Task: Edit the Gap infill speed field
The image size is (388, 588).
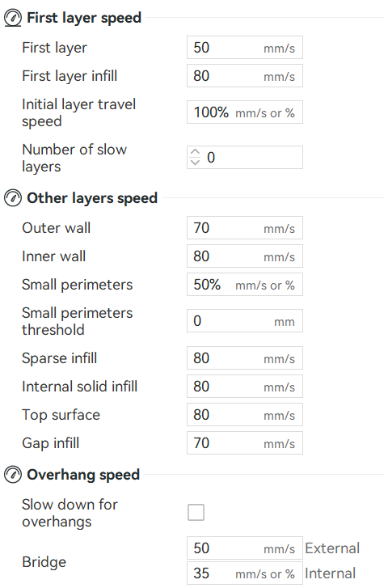Action: click(245, 443)
